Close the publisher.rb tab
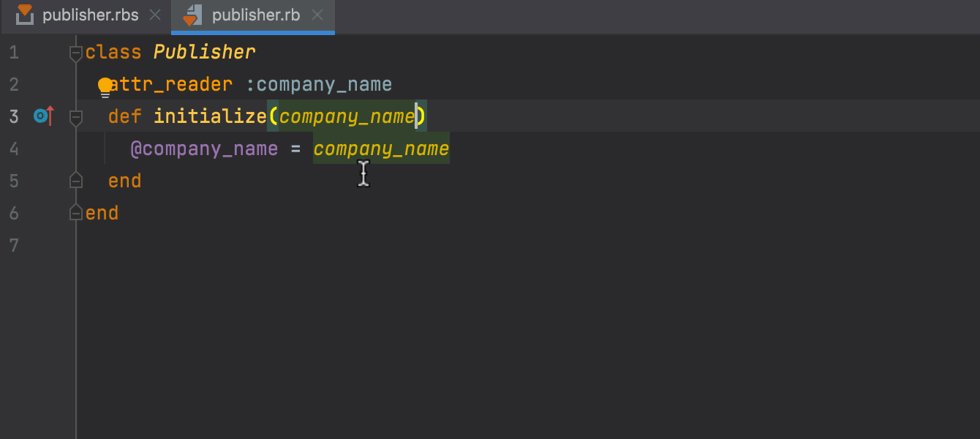980x439 pixels. (317, 14)
